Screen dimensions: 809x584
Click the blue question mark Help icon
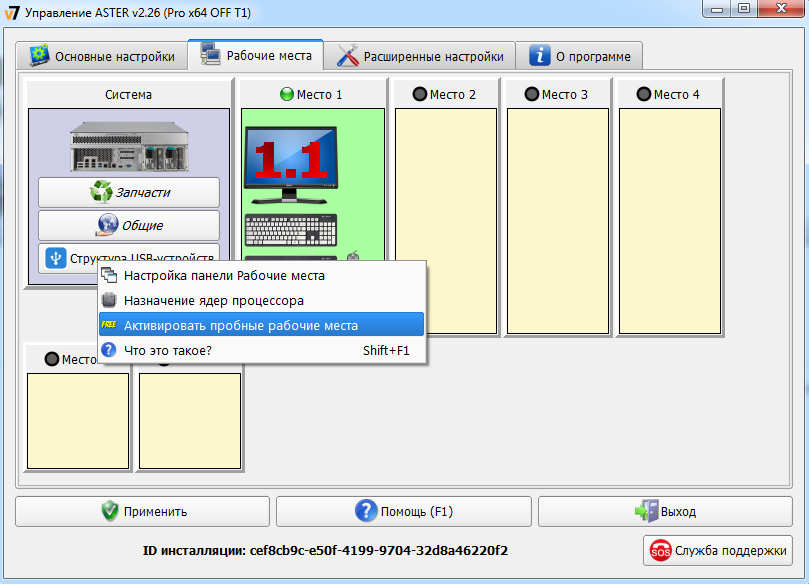click(x=366, y=511)
